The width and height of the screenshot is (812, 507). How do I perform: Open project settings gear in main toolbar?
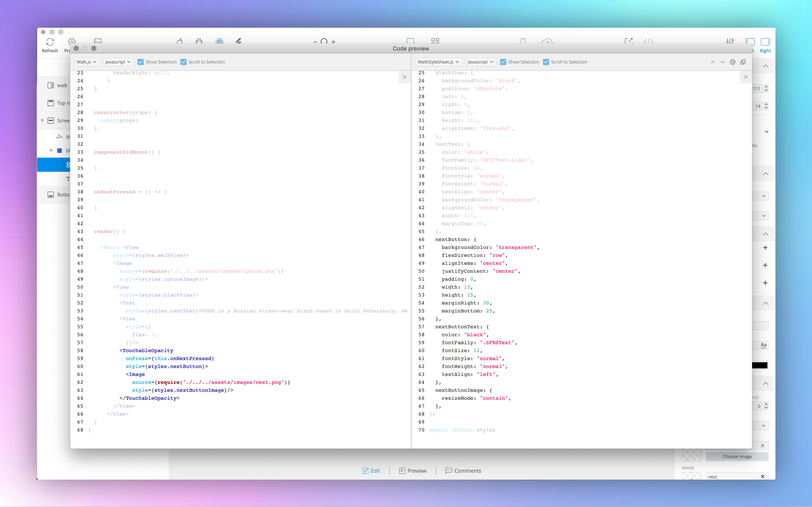[x=72, y=41]
